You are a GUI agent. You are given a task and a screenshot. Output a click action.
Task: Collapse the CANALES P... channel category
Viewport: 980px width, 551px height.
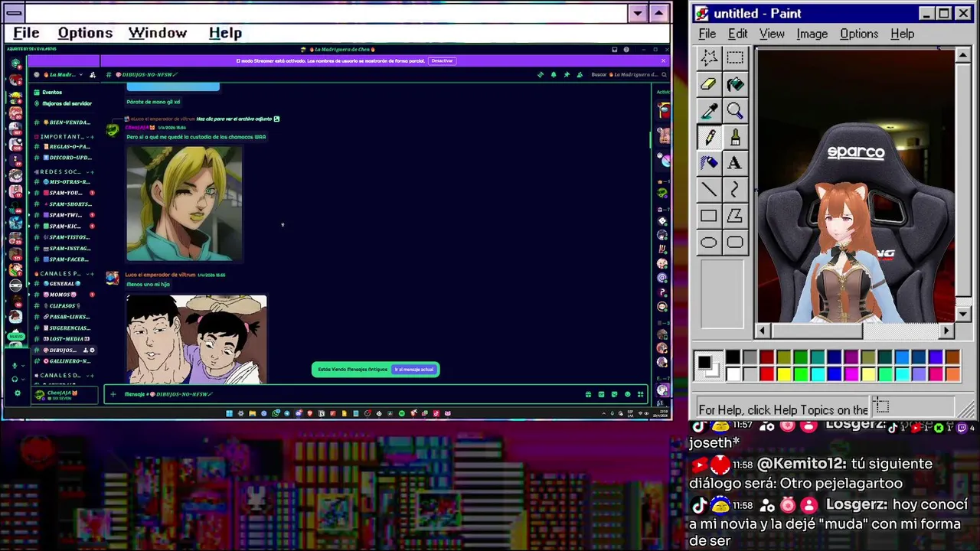[x=64, y=273]
